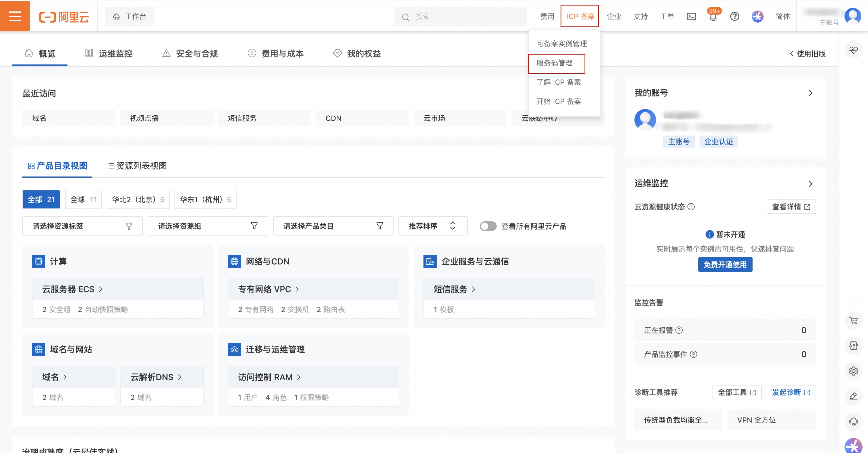Switch to 资源列表视图 tab
The width and height of the screenshot is (868, 453).
[x=137, y=166]
